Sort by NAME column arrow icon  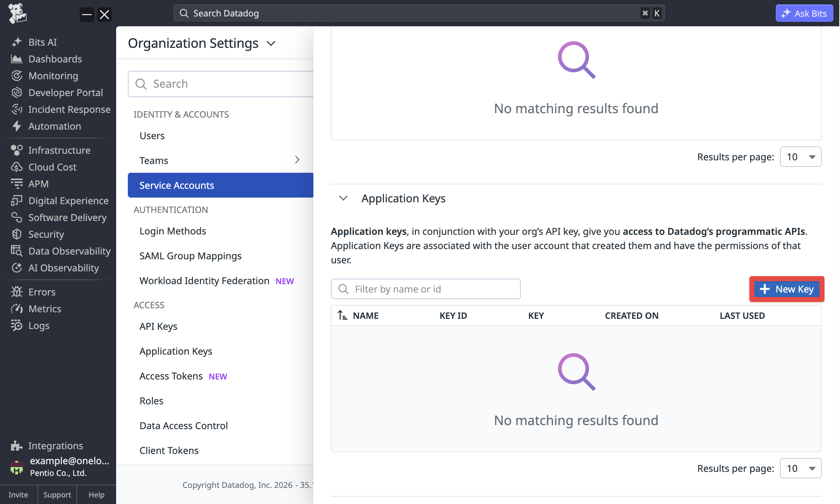(342, 315)
